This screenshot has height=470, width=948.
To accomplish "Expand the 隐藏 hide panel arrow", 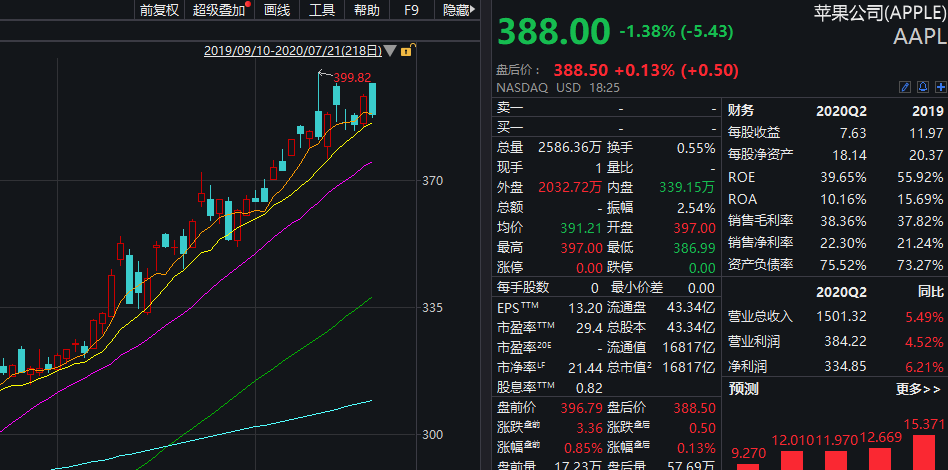I will point(459,10).
